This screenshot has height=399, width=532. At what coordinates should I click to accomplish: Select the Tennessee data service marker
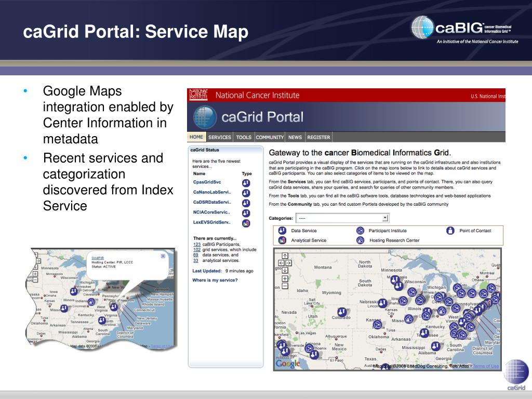coord(424,333)
